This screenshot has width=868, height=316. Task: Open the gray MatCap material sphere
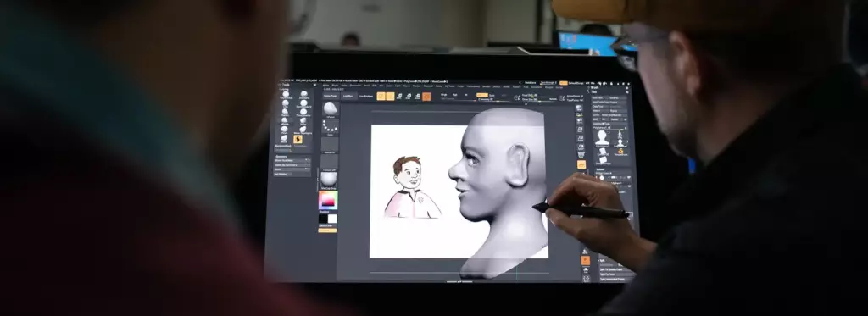[x=330, y=179]
